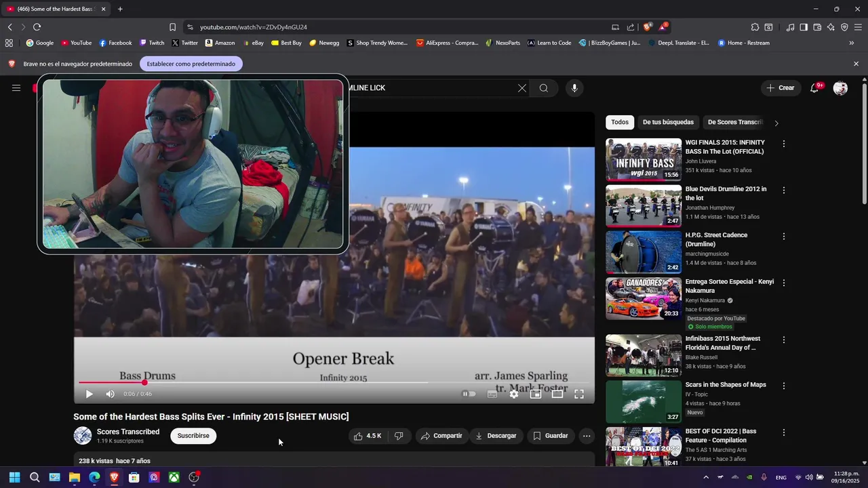Go back in browser history
The height and width of the screenshot is (488, 868).
click(x=9, y=27)
